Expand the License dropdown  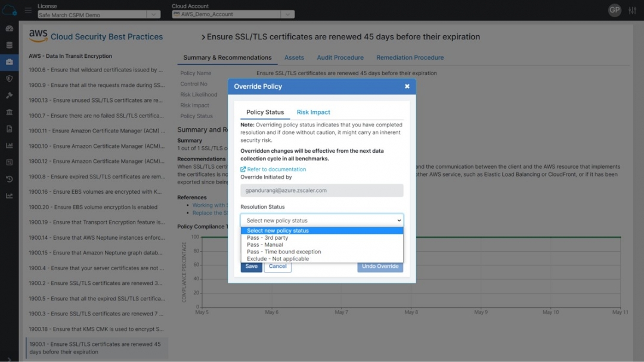point(98,14)
